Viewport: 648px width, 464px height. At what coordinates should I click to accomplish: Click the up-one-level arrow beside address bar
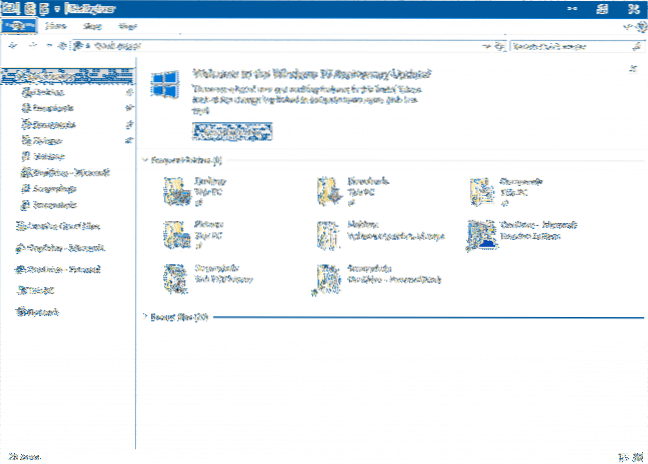[x=60, y=46]
